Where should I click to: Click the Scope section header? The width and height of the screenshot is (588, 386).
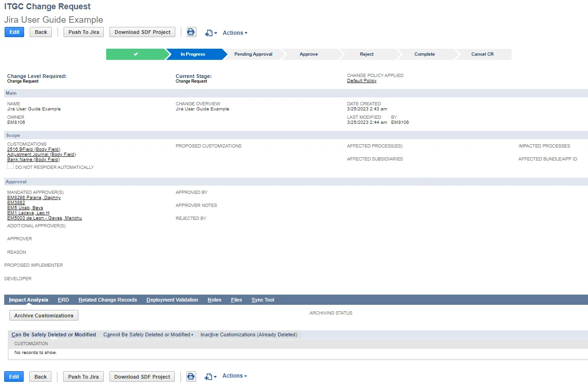[x=296, y=135]
